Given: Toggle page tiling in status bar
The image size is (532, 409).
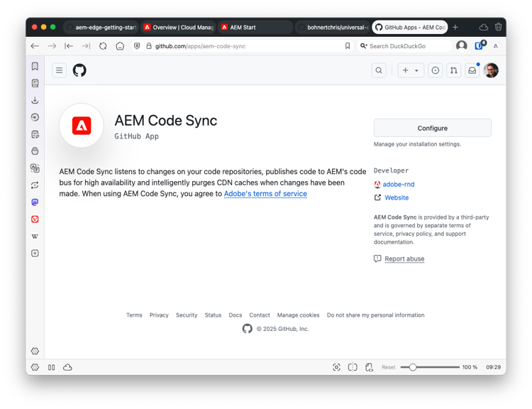Looking at the screenshot, I should (353, 367).
